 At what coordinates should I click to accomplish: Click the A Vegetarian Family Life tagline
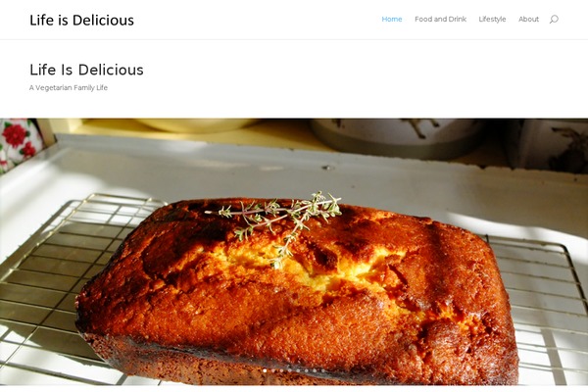69,88
